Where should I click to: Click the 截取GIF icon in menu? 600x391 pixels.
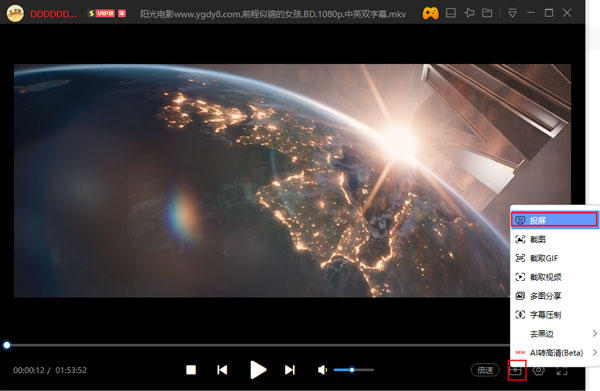520,258
